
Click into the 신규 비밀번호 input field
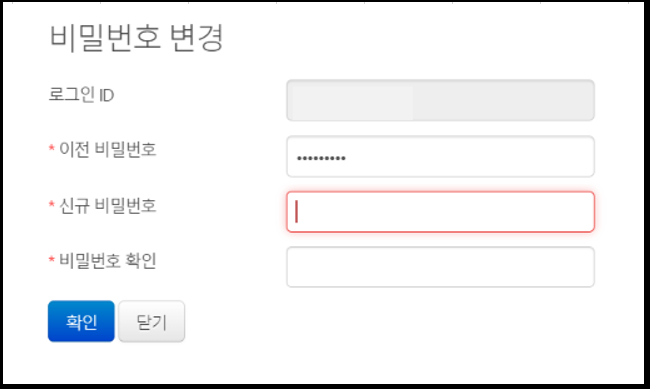(x=440, y=212)
